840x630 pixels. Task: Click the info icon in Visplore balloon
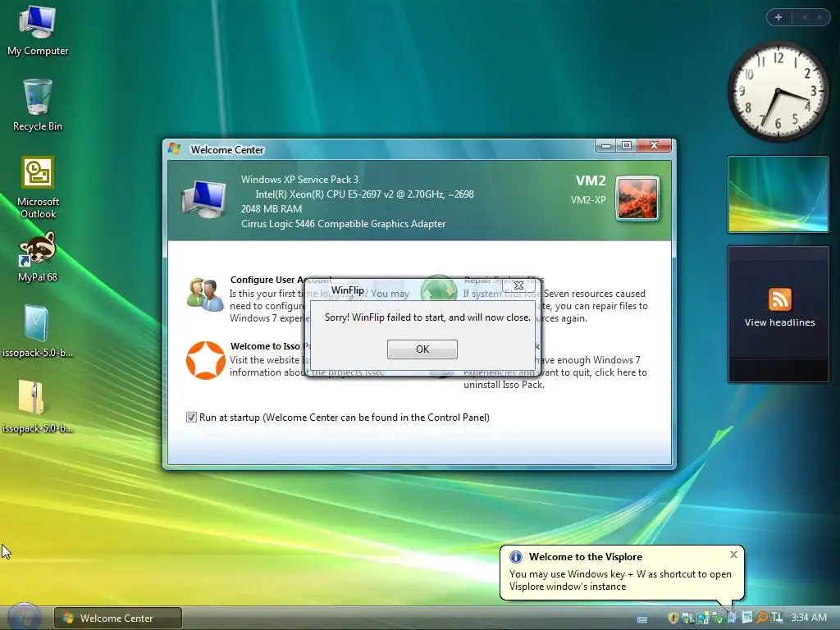tap(515, 557)
